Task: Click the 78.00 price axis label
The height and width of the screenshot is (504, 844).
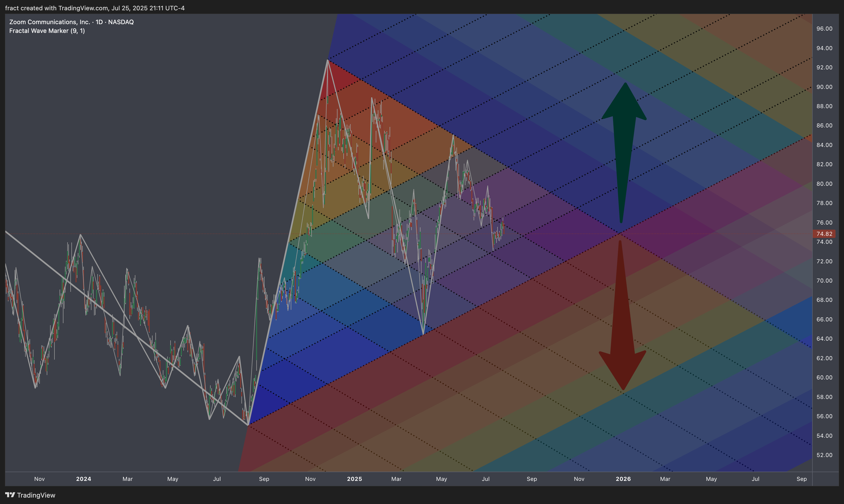Action: point(824,203)
